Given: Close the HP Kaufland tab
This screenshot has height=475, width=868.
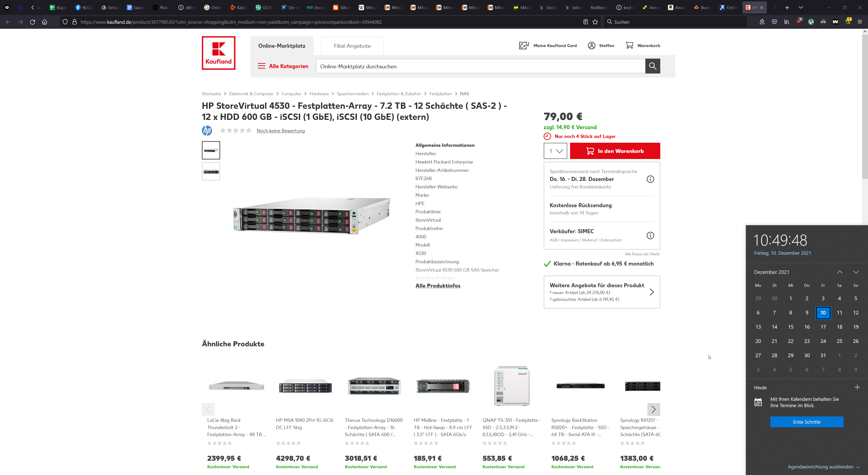Looking at the screenshot, I should (x=762, y=7).
